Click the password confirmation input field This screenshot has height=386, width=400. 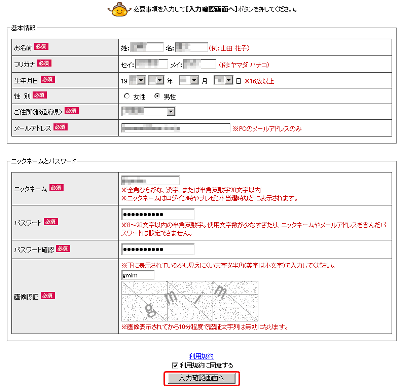coord(158,249)
